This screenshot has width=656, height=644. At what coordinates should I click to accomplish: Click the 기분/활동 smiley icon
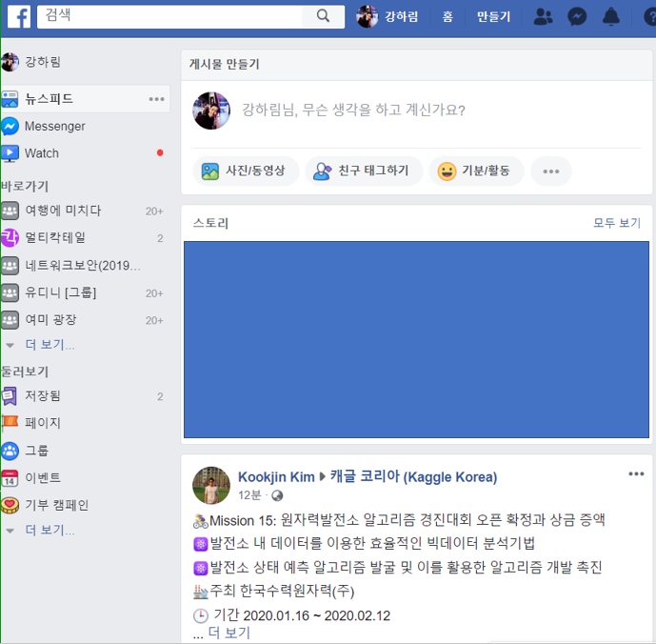point(447,171)
